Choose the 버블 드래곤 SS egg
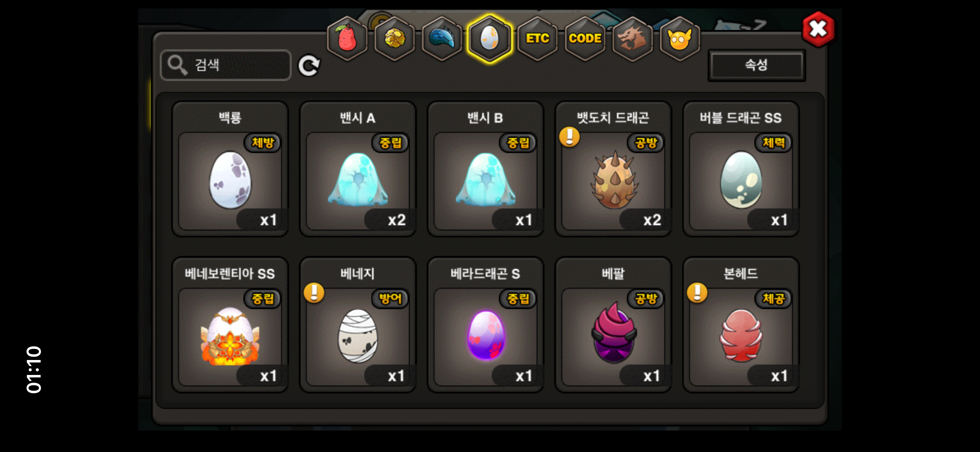This screenshot has height=452, width=980. tap(741, 169)
